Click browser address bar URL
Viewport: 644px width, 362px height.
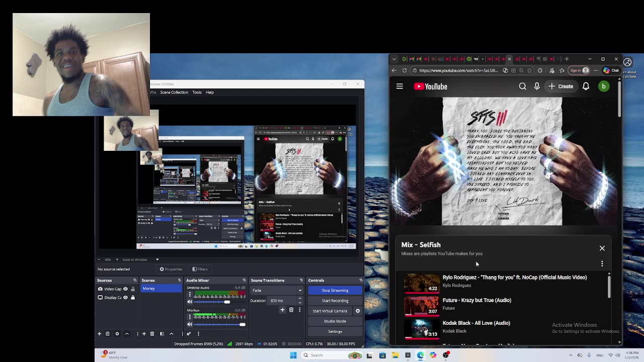pyautogui.click(x=458, y=70)
